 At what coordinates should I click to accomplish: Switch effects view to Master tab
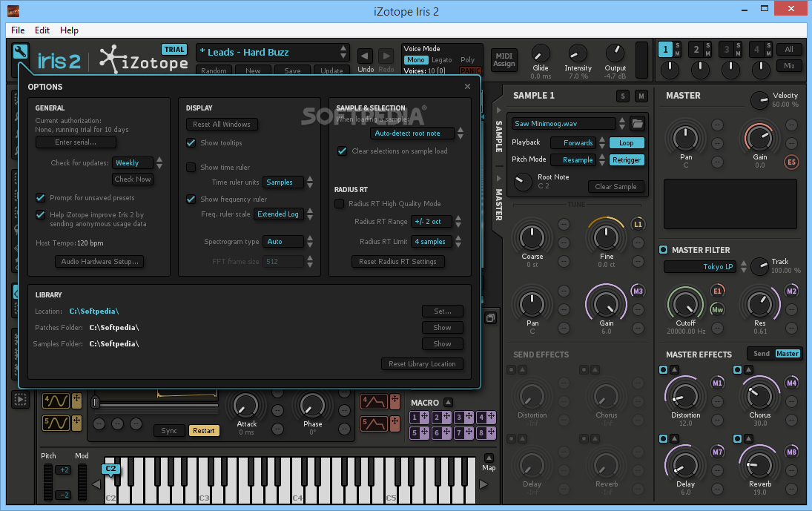pos(787,354)
